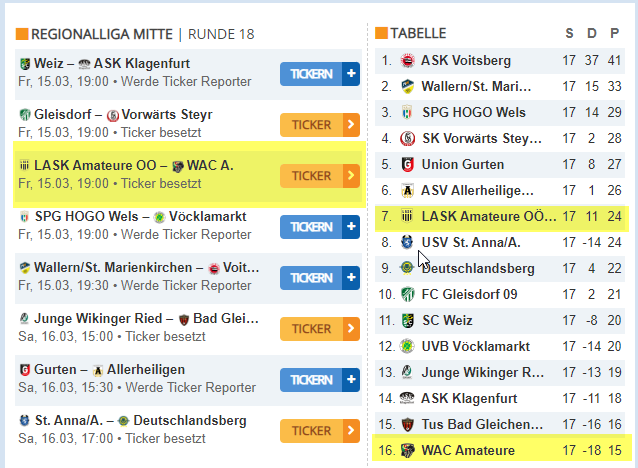The image size is (638, 468).
Task: Open Ticker for LASK Amateure OÖ – WAC A.
Action: (x=319, y=176)
